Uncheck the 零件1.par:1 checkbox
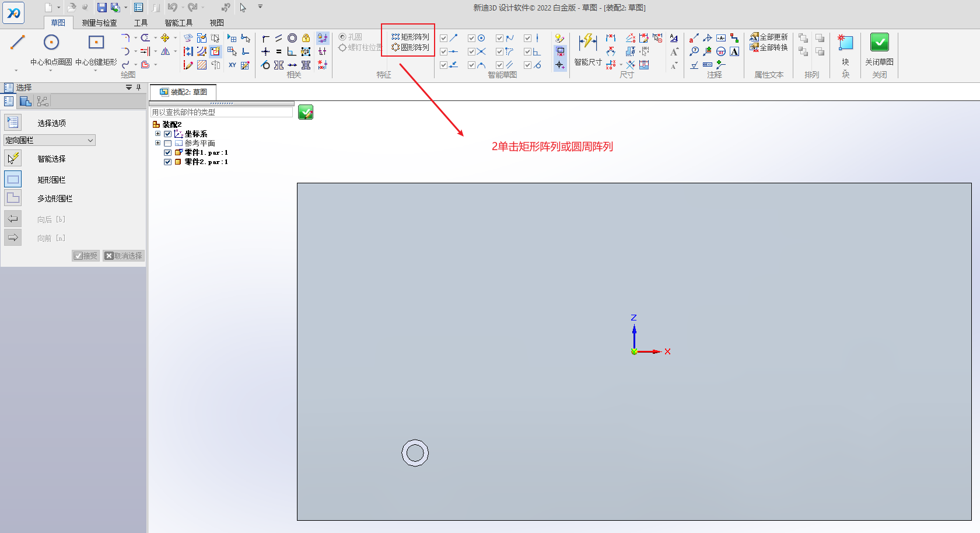Image resolution: width=980 pixels, height=533 pixels. point(168,153)
